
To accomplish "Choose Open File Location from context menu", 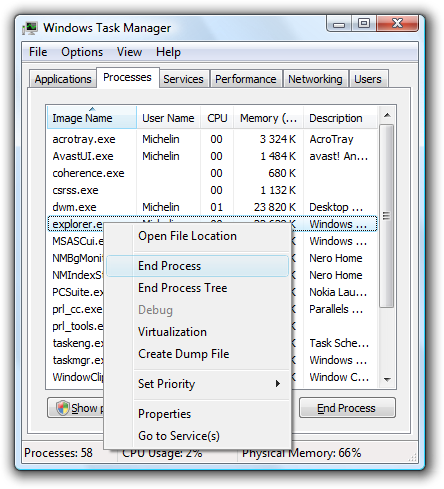I will point(197,236).
